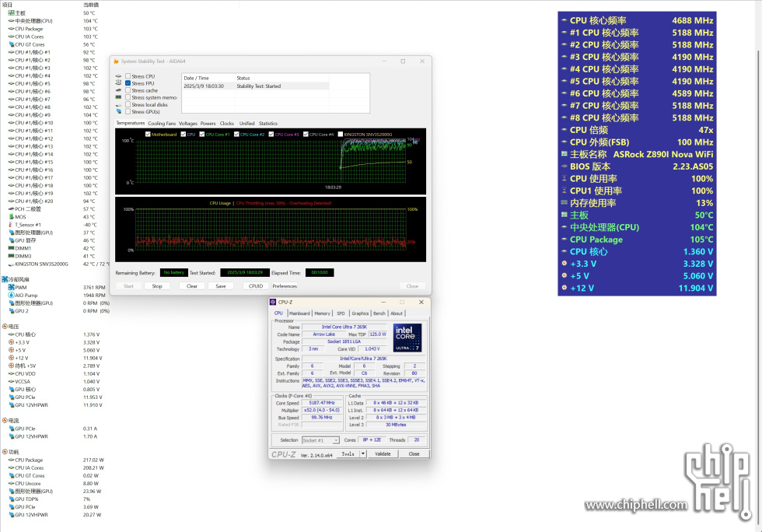Click the PCH 二极管 sensor icon
This screenshot has width=762, height=532.
click(x=11, y=208)
